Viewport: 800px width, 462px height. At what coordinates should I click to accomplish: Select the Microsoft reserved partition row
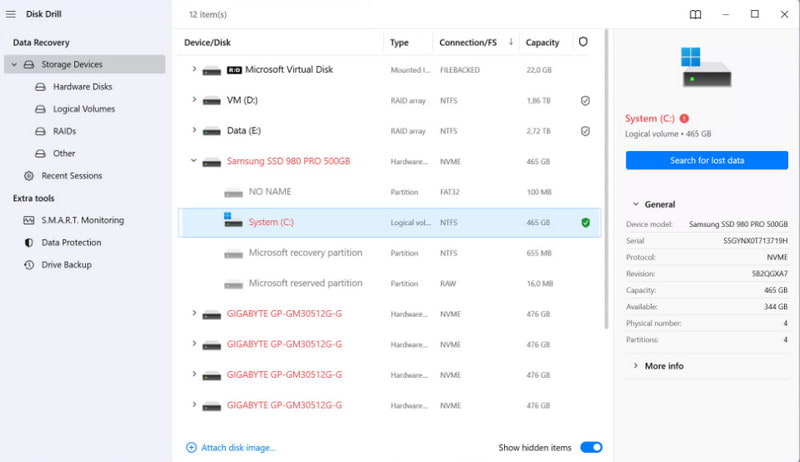(x=390, y=284)
